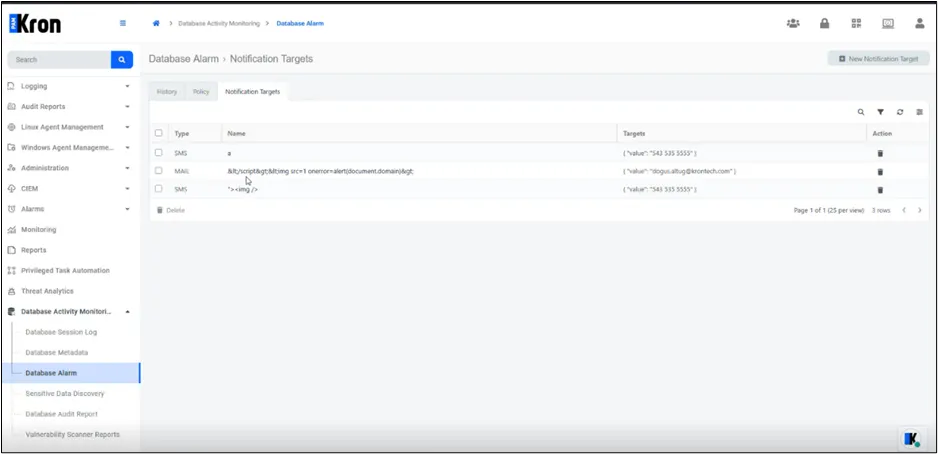Image resolution: width=938 pixels, height=454 pixels.
Task: Switch to the Policy tab
Action: point(201,92)
